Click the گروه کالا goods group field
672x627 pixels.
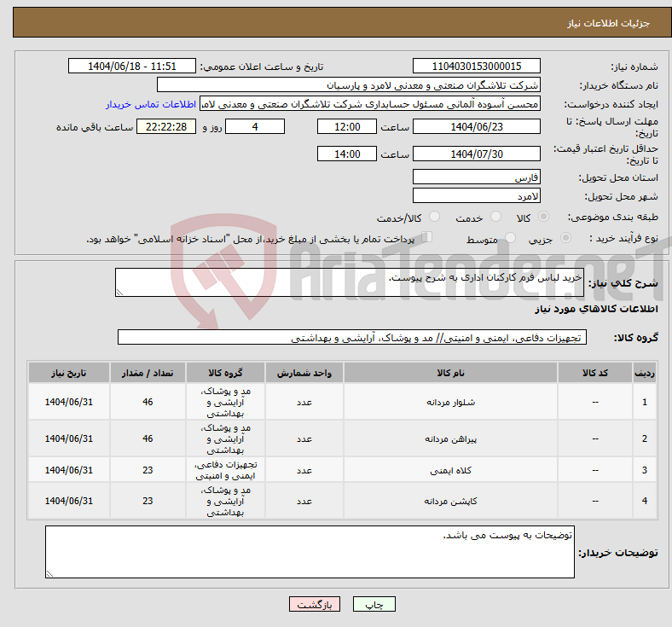pos(352,337)
